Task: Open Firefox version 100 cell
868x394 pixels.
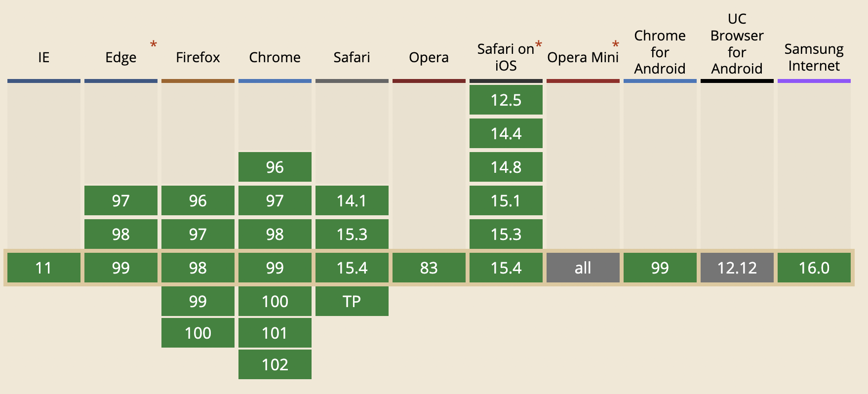Action: (198, 333)
